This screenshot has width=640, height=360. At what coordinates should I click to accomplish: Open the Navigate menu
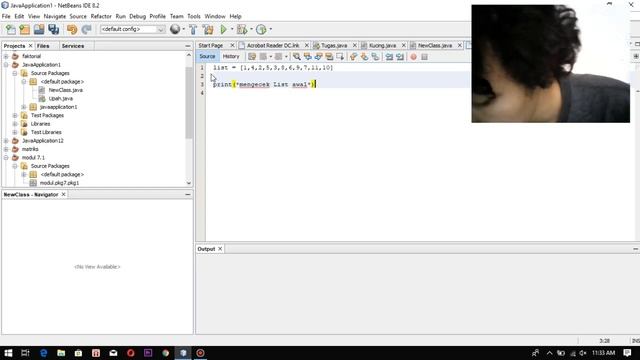55,16
